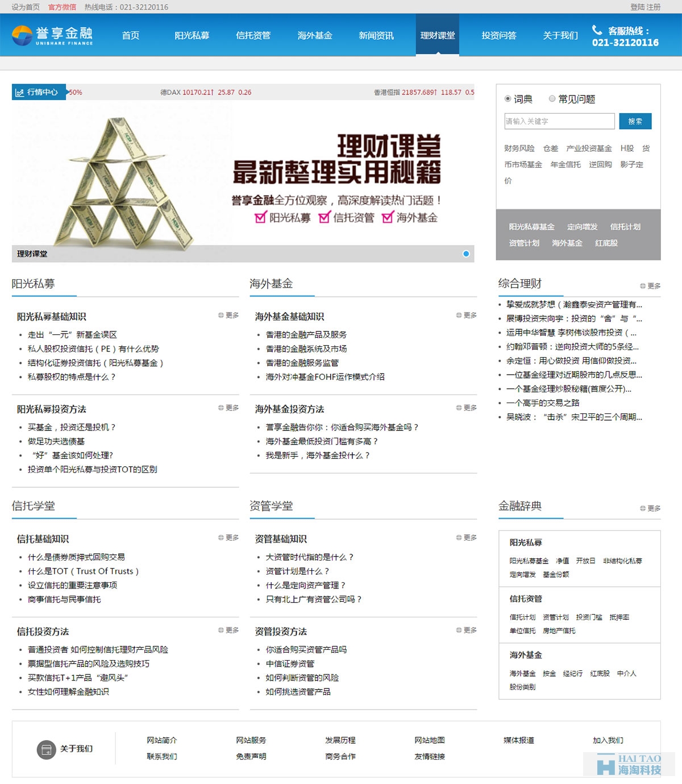This screenshot has height=784, width=682.
Task: Click the 行情中心 label
Action: [x=43, y=92]
